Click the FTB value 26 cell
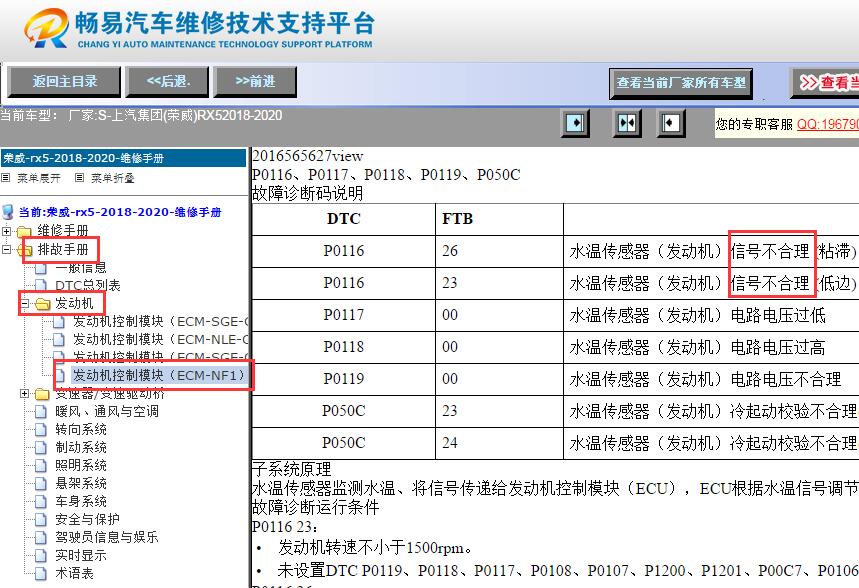Screen dimensions: 859x588 coord(499,251)
